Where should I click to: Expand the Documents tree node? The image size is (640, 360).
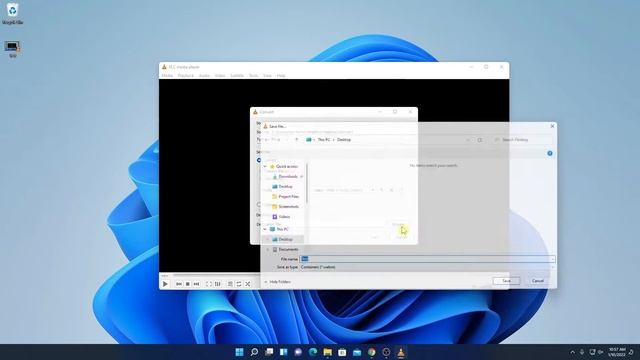[268, 249]
